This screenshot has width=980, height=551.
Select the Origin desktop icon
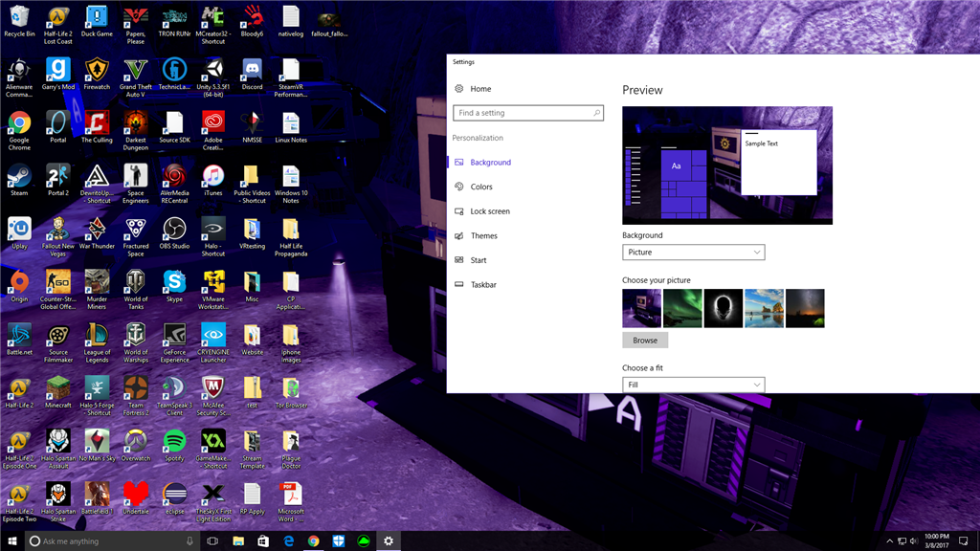point(19,287)
